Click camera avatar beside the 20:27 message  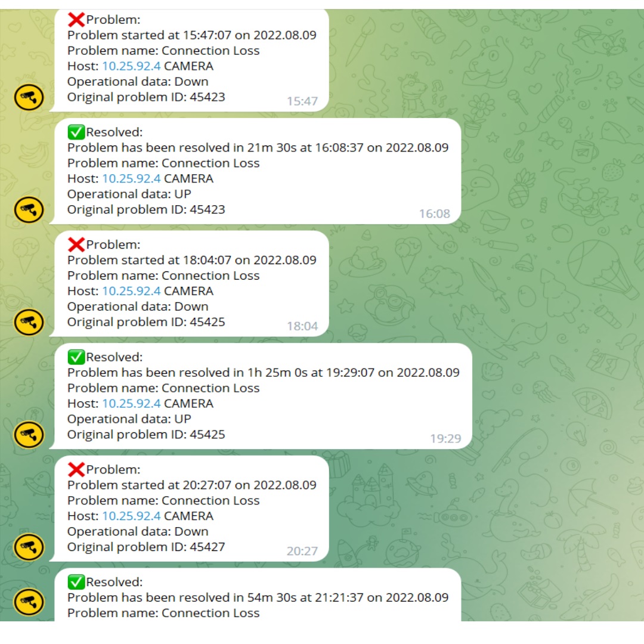coord(29,547)
